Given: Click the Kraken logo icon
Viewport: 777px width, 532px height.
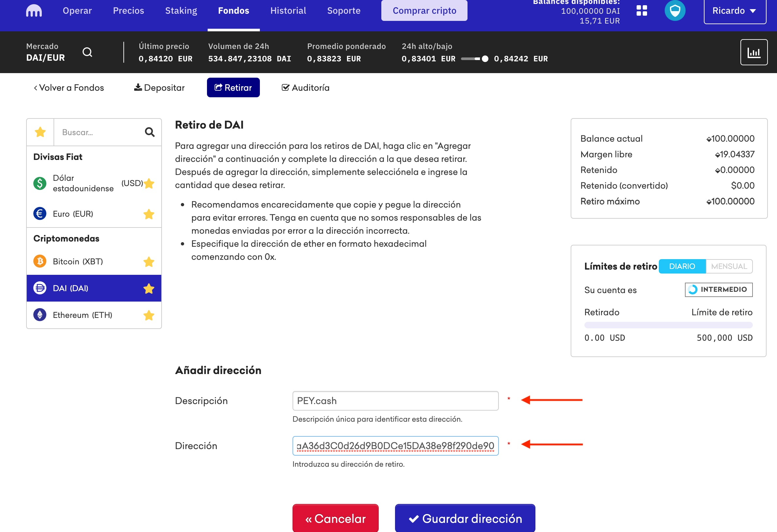Looking at the screenshot, I should [x=34, y=11].
